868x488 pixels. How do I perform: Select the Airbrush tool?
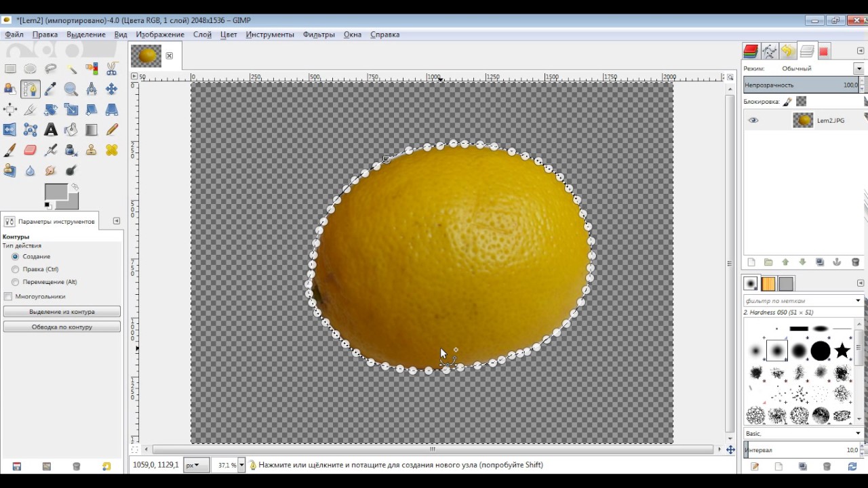click(51, 150)
